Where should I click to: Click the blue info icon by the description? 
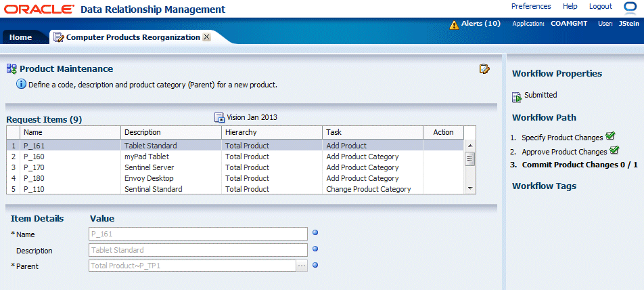[x=21, y=85]
